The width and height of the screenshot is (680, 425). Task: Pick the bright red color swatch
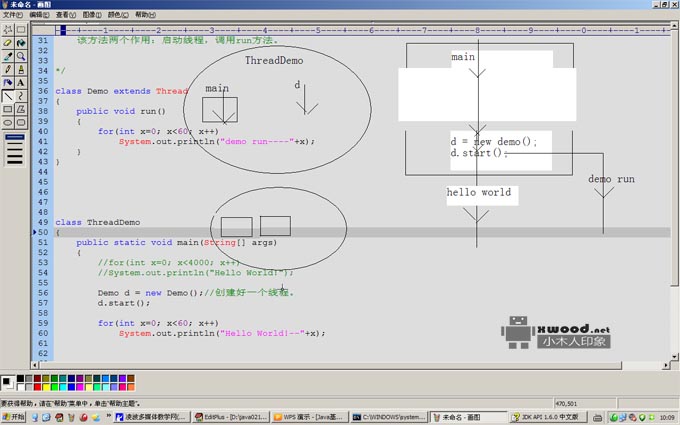click(x=37, y=387)
